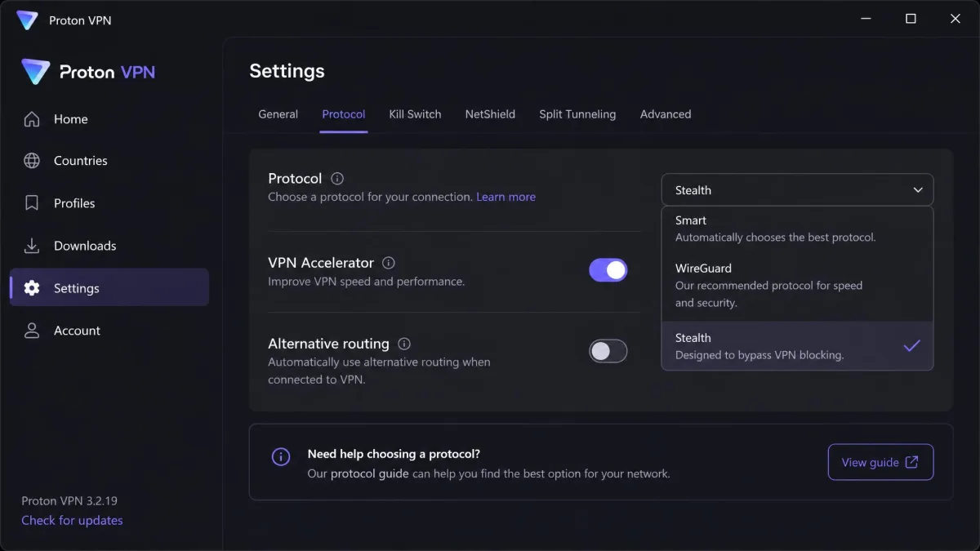Screen dimensions: 980x551
Task: Click the Protocol dropdown chevron arrow
Action: click(x=918, y=190)
